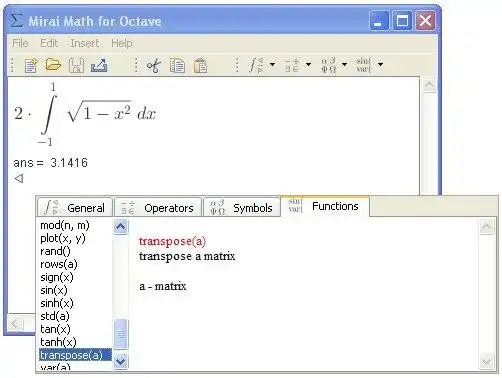Switch to the Operators tab
The image size is (502, 378).
click(158, 208)
